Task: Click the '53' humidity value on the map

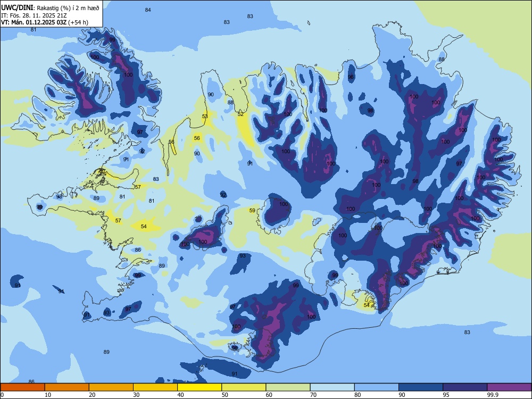Action: [205, 117]
